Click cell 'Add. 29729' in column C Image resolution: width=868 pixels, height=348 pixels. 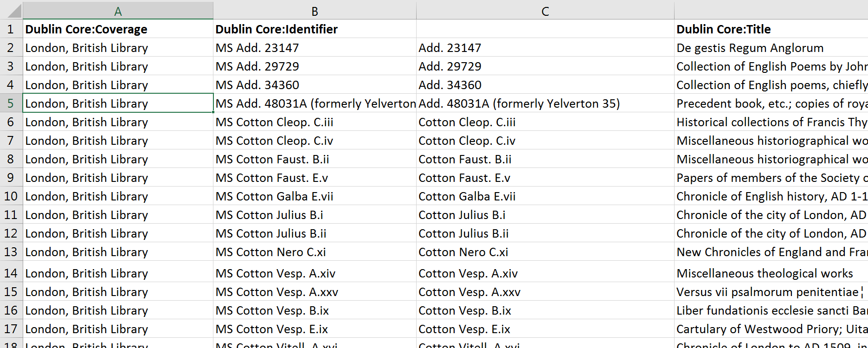point(545,66)
